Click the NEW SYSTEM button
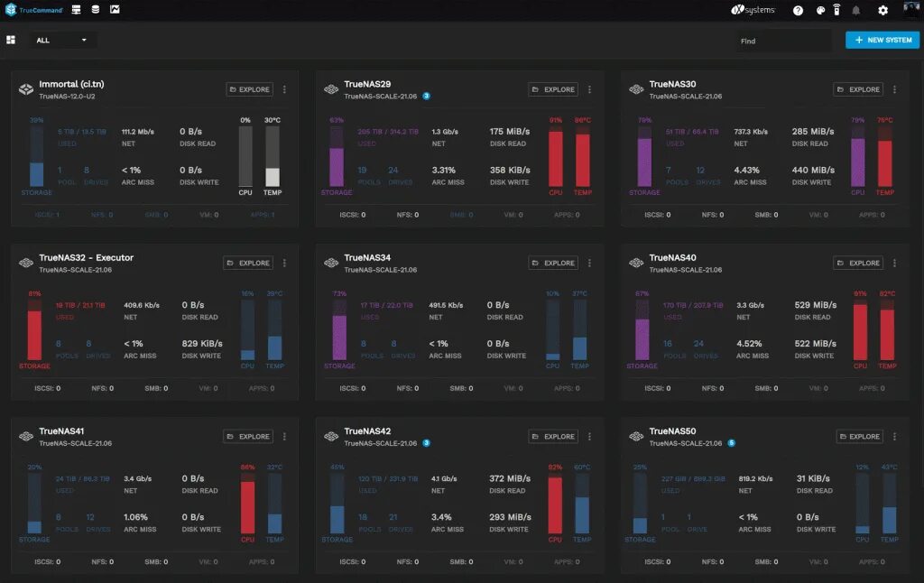Viewport: 924px width, 583px height. pyautogui.click(x=882, y=40)
